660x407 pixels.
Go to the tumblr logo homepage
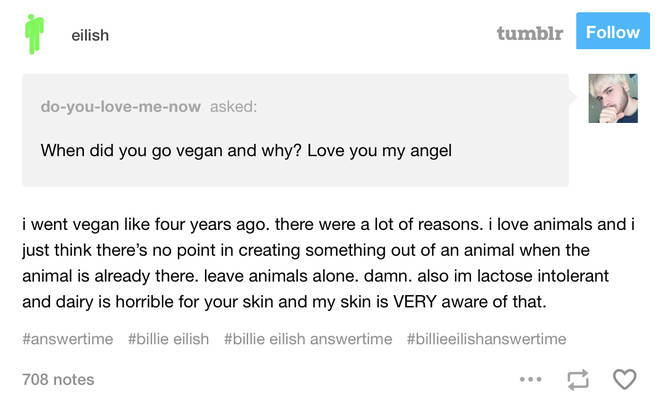530,33
